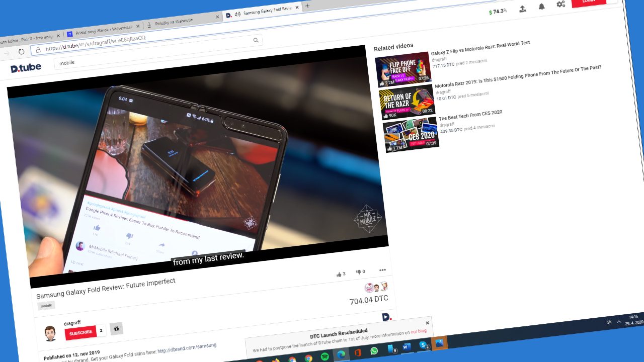644x362 pixels.
Task: Open The Best Tech From CES 2020 thumbnail
Action: [x=411, y=134]
